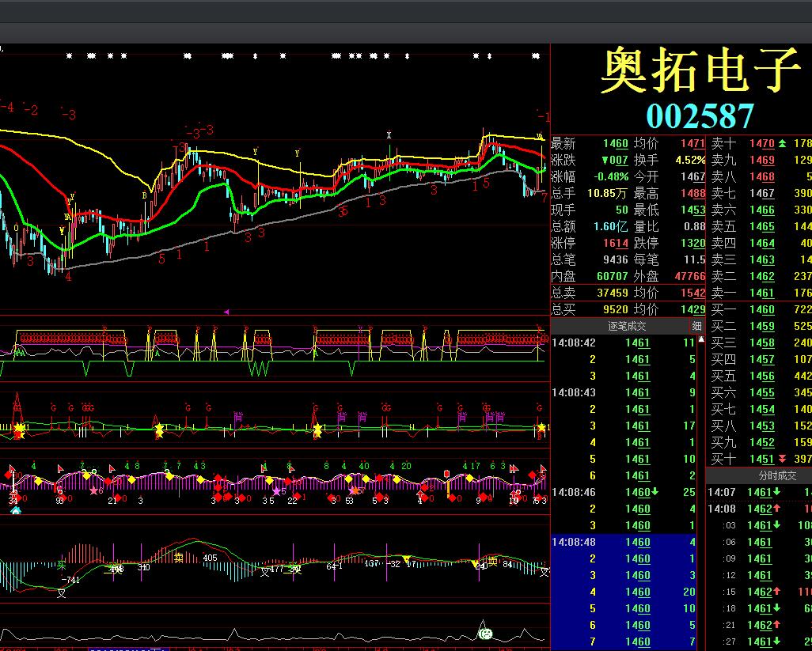The image size is (812, 651).
Task: Click the tick timestamp 14:08:42
Action: click(x=574, y=343)
